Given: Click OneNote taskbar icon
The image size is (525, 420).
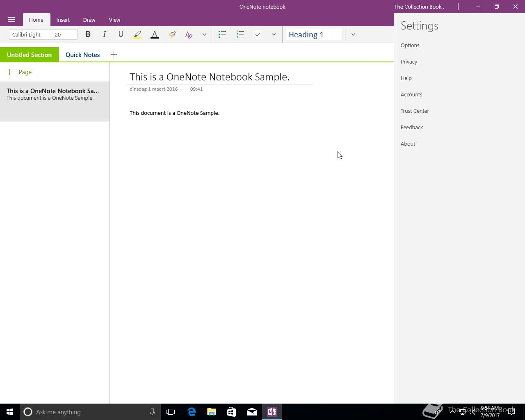Looking at the screenshot, I should click(272, 412).
